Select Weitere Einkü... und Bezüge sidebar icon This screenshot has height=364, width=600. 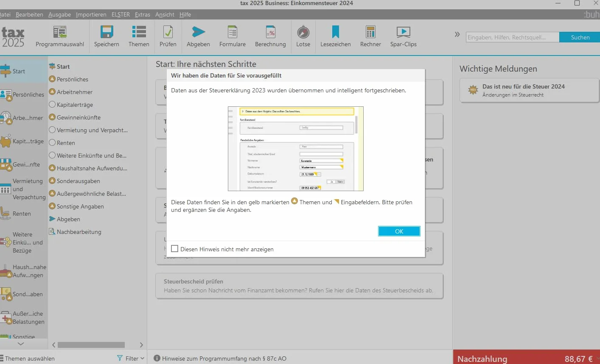[x=6, y=242]
